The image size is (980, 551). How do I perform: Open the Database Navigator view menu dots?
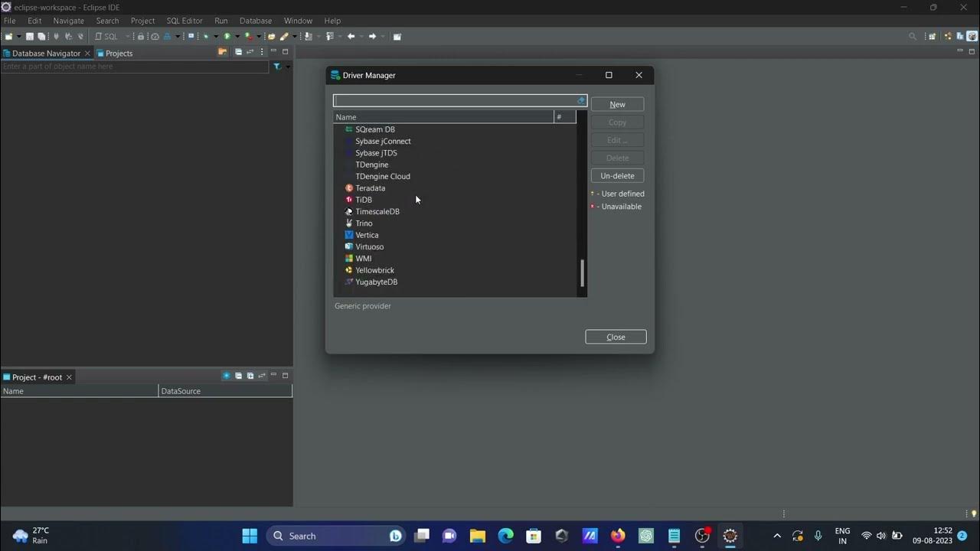tap(262, 52)
